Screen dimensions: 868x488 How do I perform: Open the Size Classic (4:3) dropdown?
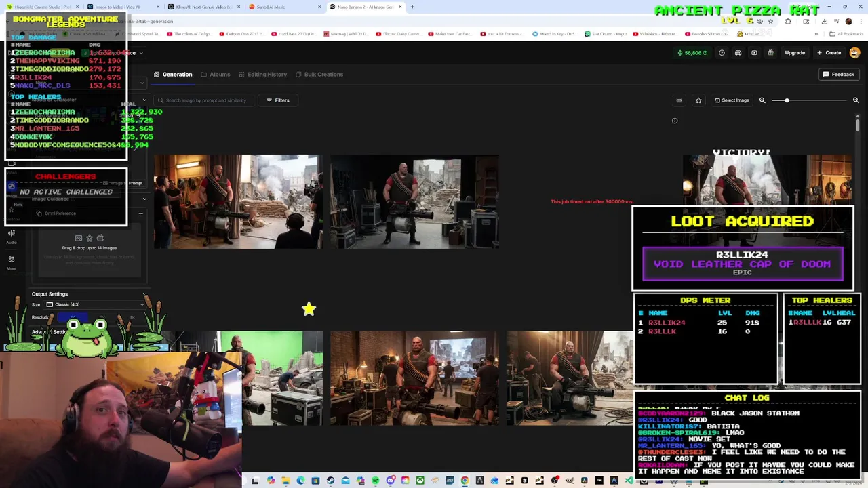95,304
